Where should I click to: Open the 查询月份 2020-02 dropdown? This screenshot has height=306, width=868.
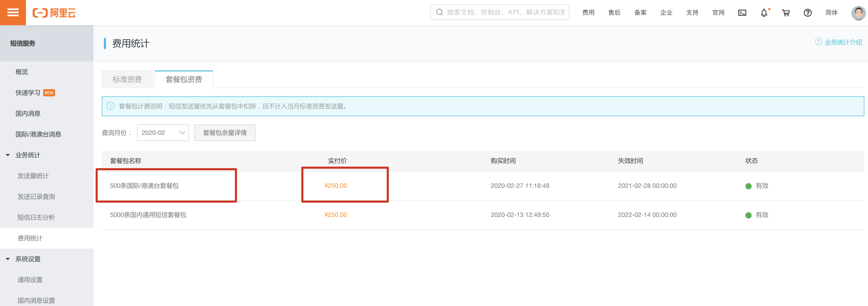pyautogui.click(x=163, y=133)
